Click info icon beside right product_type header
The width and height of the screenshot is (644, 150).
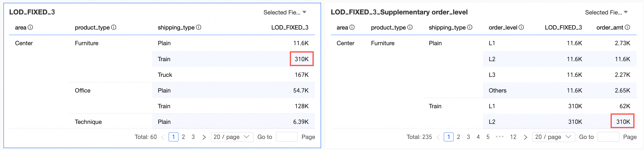(x=410, y=27)
